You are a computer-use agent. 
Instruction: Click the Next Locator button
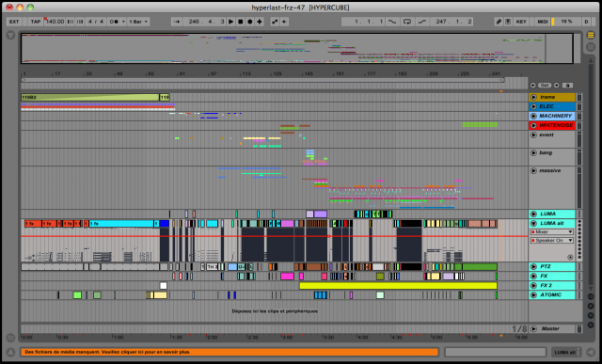pyautogui.click(x=556, y=86)
